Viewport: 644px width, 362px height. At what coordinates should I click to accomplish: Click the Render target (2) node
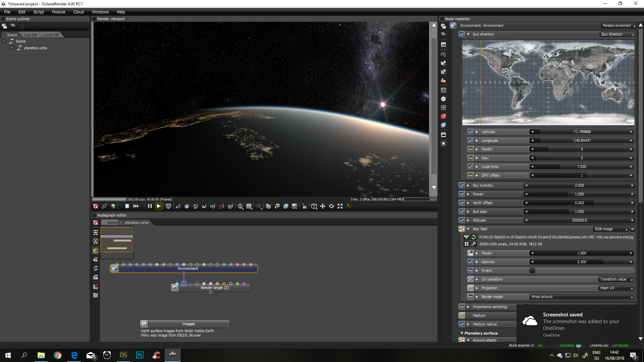tap(215, 288)
